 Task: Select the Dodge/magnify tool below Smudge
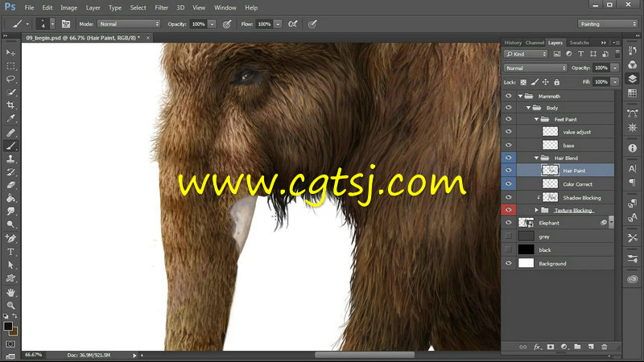pos(10,224)
